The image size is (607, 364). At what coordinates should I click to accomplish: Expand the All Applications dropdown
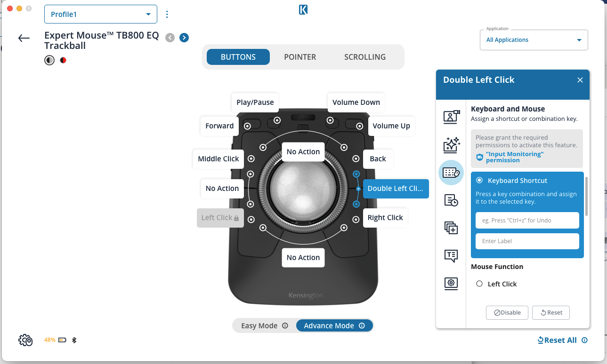[534, 40]
